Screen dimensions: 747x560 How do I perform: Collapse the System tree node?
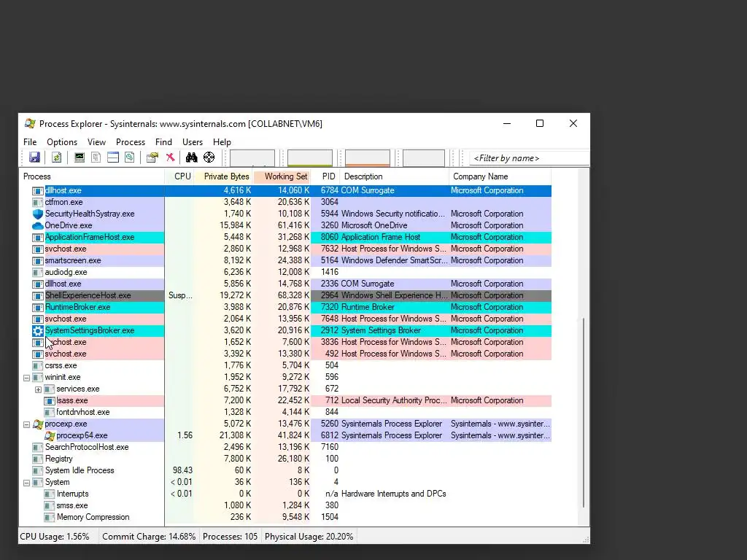27,483
